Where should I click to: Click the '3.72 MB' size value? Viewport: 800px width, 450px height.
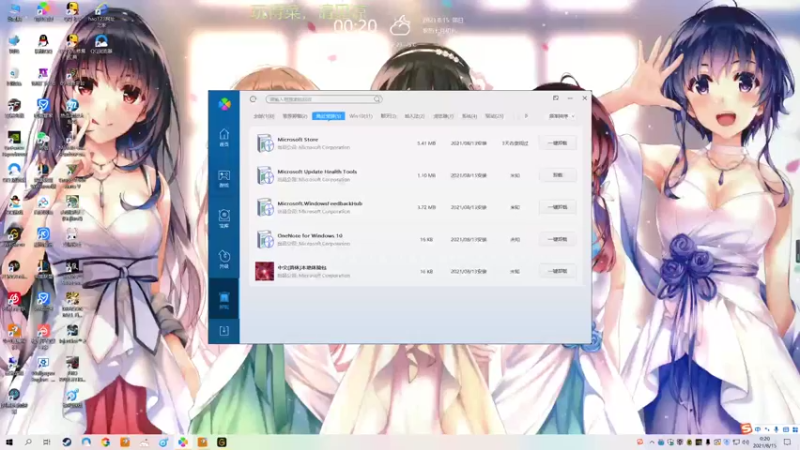(426, 208)
